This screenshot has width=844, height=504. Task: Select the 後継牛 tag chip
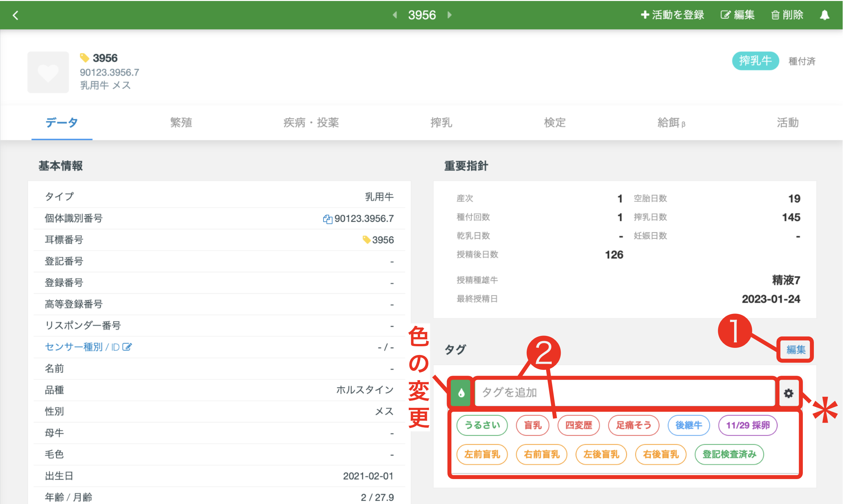click(688, 425)
